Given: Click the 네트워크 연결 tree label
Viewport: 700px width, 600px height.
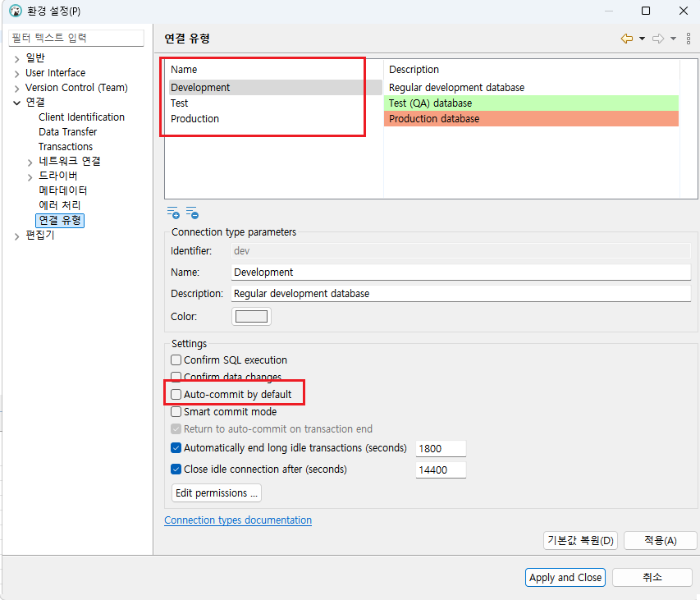Looking at the screenshot, I should coord(70,161).
